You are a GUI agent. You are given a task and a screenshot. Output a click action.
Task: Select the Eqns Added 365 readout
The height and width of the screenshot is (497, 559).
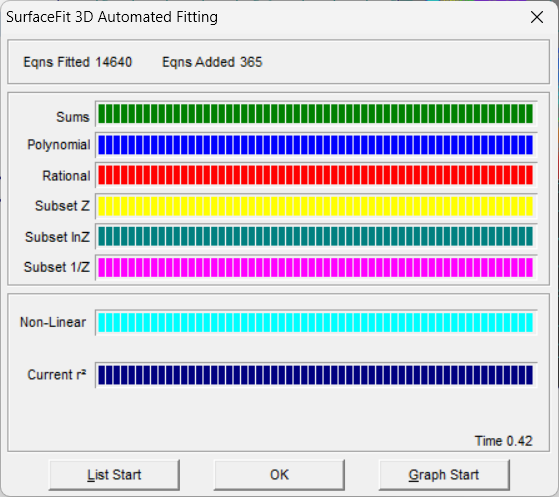point(212,62)
